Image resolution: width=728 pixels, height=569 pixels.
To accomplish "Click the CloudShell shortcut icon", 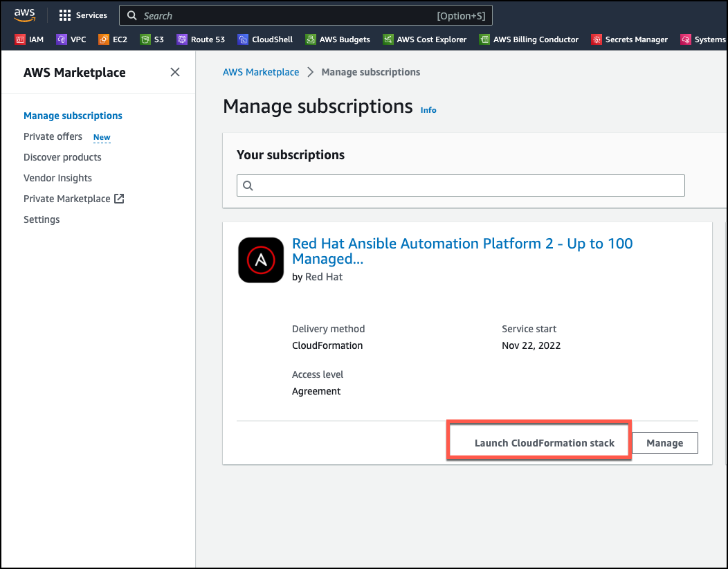I will (243, 39).
